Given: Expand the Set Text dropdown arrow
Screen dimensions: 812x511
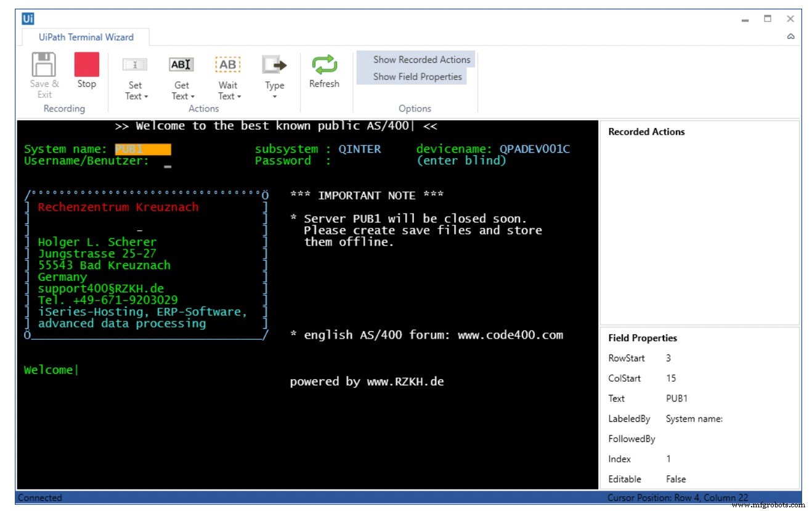Looking at the screenshot, I should [146, 97].
